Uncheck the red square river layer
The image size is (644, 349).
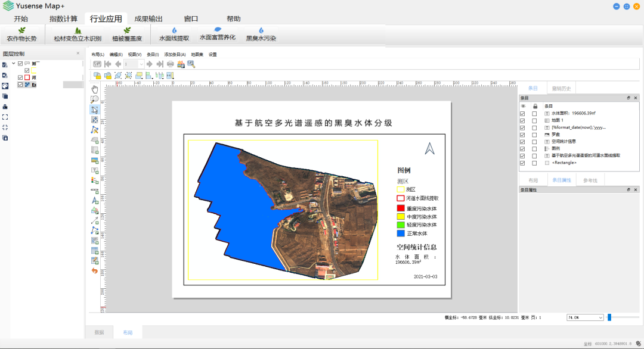click(21, 77)
